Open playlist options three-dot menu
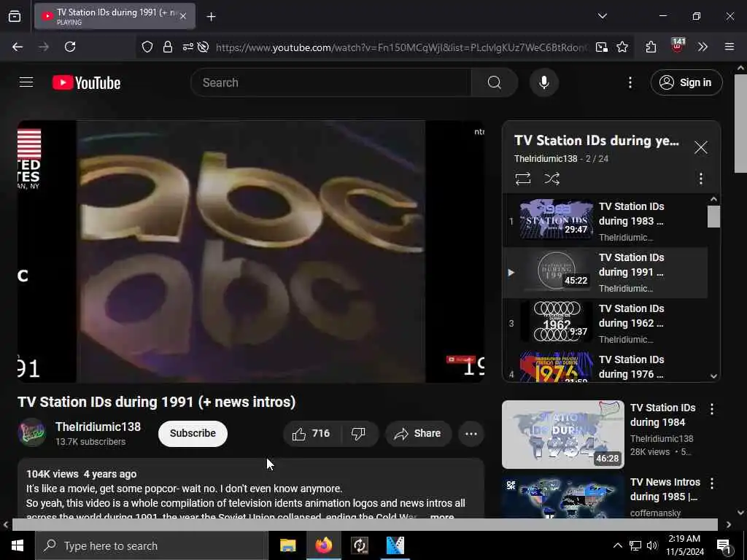Image resolution: width=747 pixels, height=560 pixels. pyautogui.click(x=701, y=179)
